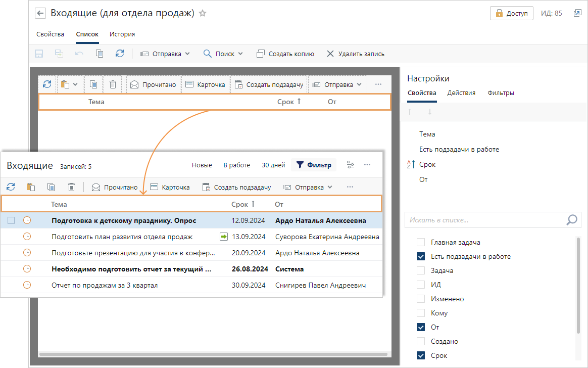Click Удалить запись button

[x=356, y=54]
